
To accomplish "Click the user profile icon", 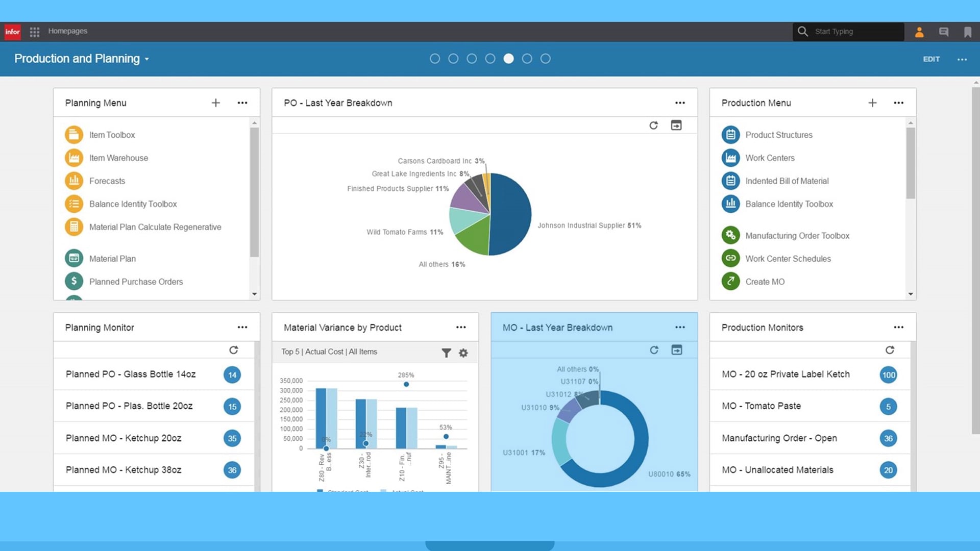I will pyautogui.click(x=919, y=32).
